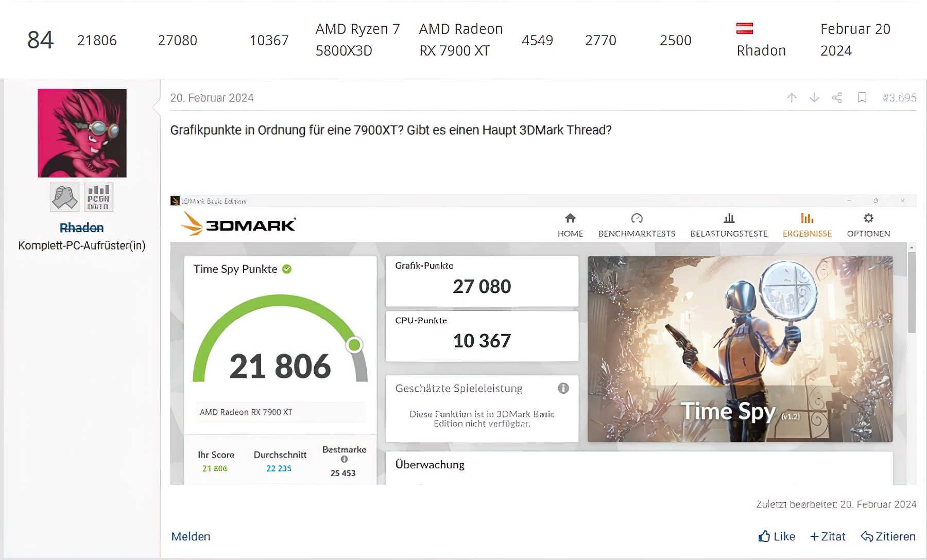This screenshot has height=560, width=927.
Task: Bookmark this post
Action: 862,98
